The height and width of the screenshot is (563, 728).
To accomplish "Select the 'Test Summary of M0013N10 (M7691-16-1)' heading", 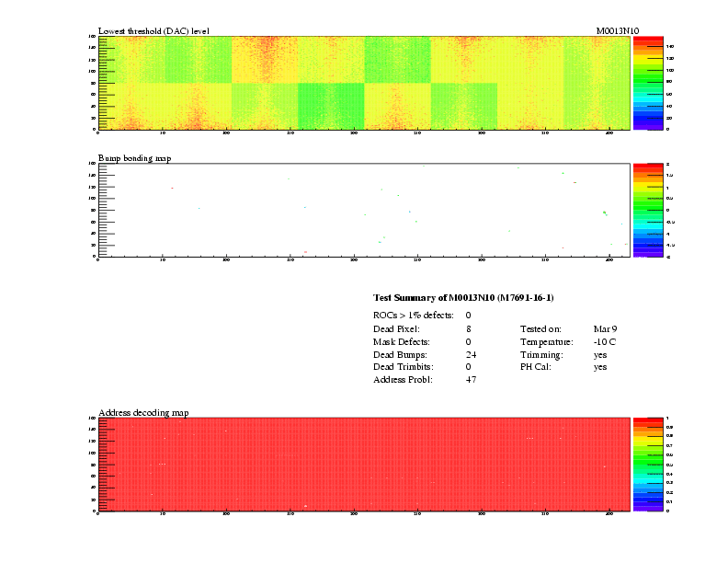I will click(463, 298).
